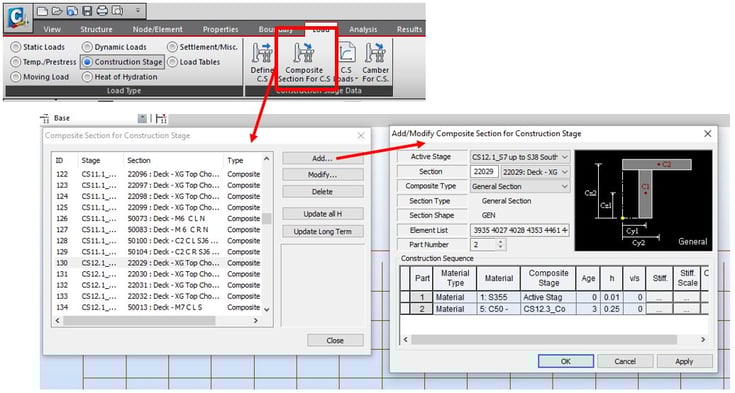735x393 pixels.
Task: Select list row ID 130 CS12.1 22029
Action: point(158,263)
